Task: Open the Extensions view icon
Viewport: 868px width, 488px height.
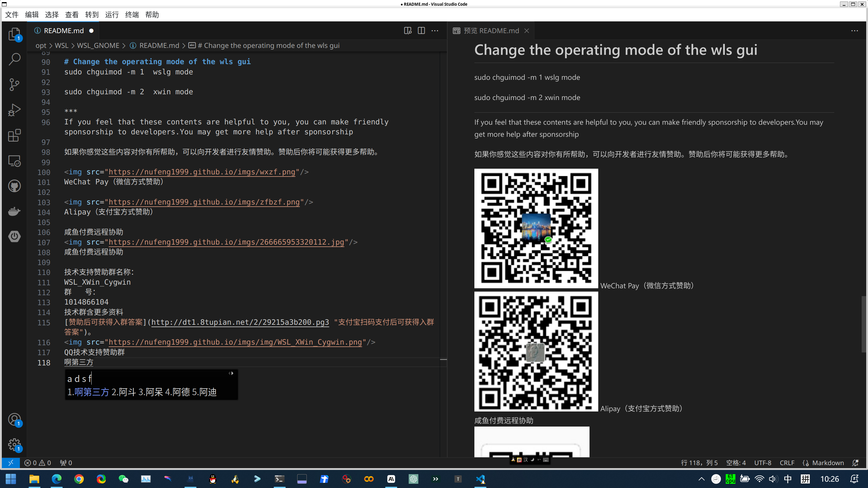Action: click(x=14, y=135)
